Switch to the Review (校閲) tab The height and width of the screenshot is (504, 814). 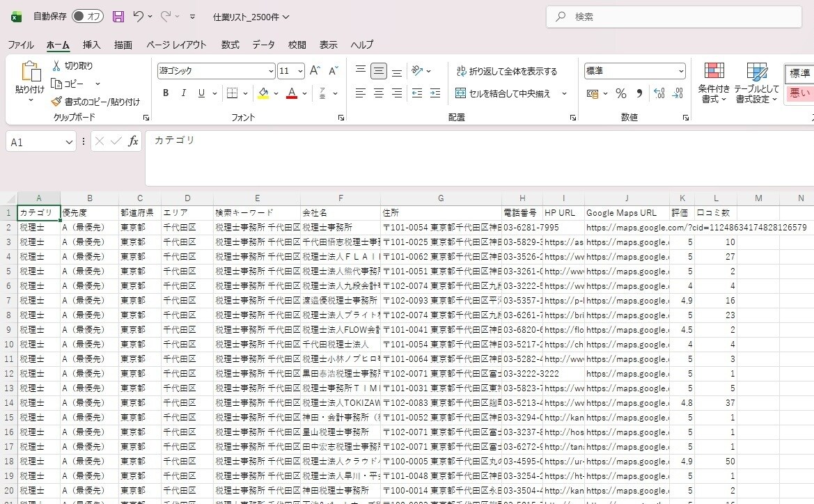point(297,45)
